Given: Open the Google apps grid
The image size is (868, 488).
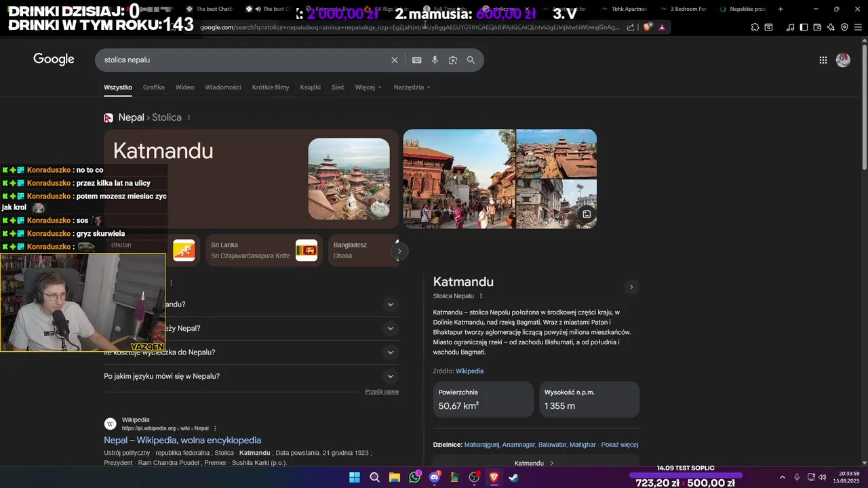Looking at the screenshot, I should pos(823,60).
